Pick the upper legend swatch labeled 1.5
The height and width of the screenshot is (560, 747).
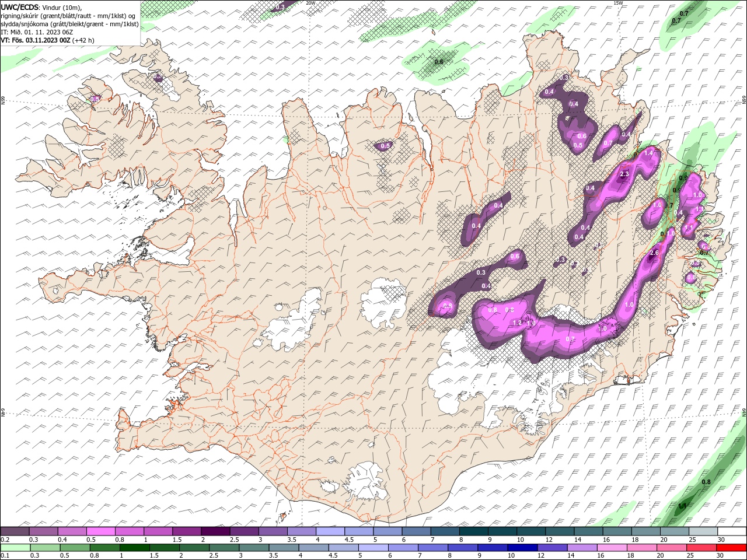pos(187,531)
